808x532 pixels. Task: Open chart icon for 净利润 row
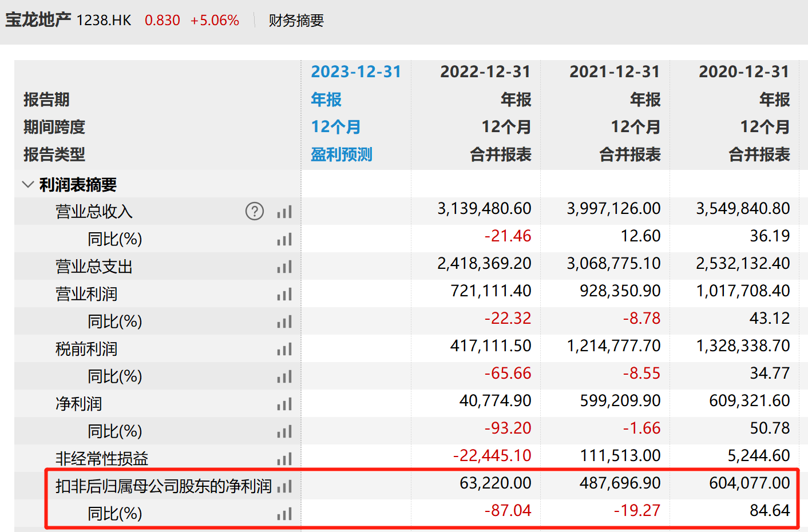pyautogui.click(x=284, y=404)
